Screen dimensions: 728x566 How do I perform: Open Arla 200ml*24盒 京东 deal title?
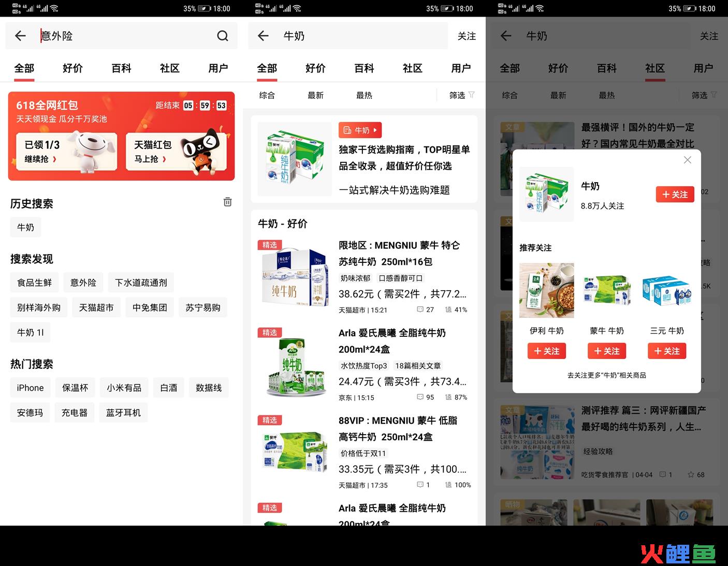[392, 341]
